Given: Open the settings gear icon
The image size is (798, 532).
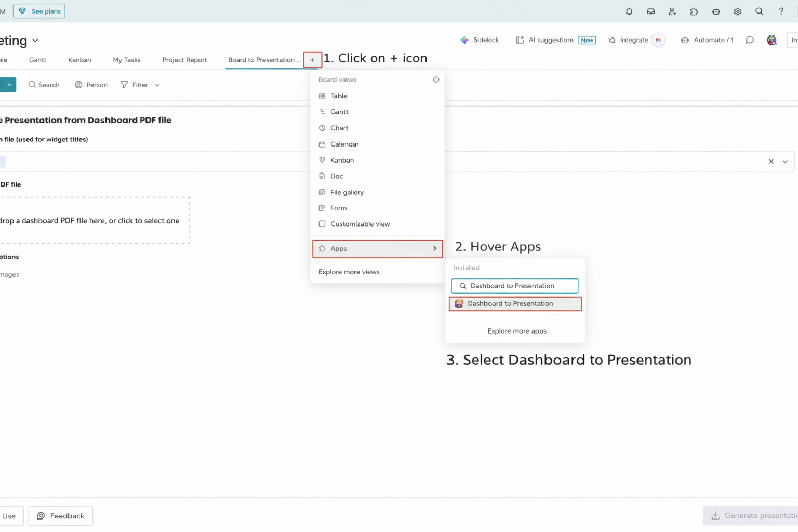Looking at the screenshot, I should coord(737,11).
